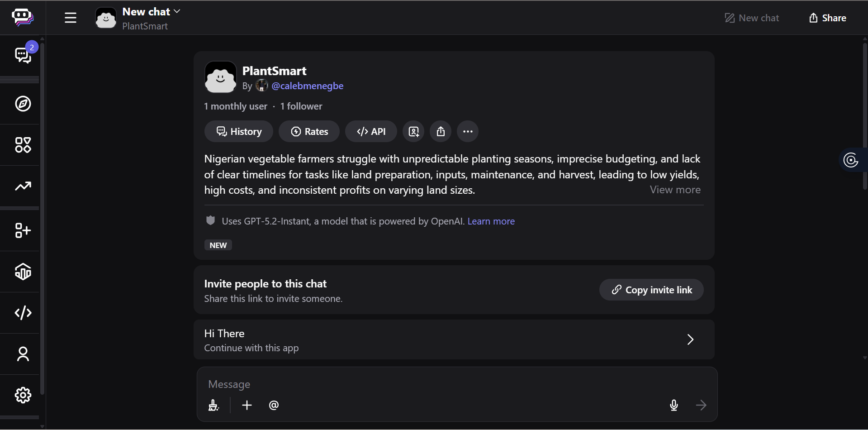
Task: Open the History tab button
Action: coord(239,131)
